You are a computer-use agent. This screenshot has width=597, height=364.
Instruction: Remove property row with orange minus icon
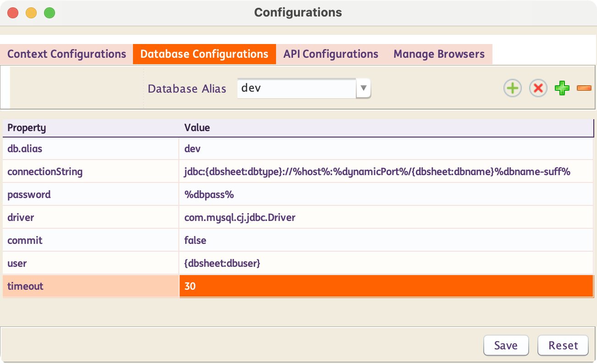[584, 88]
